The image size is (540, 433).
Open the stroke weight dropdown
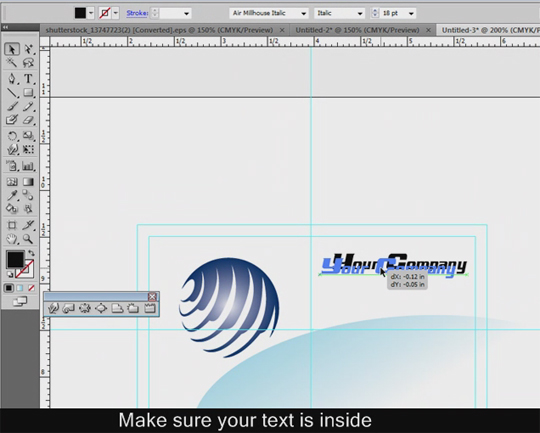point(186,13)
